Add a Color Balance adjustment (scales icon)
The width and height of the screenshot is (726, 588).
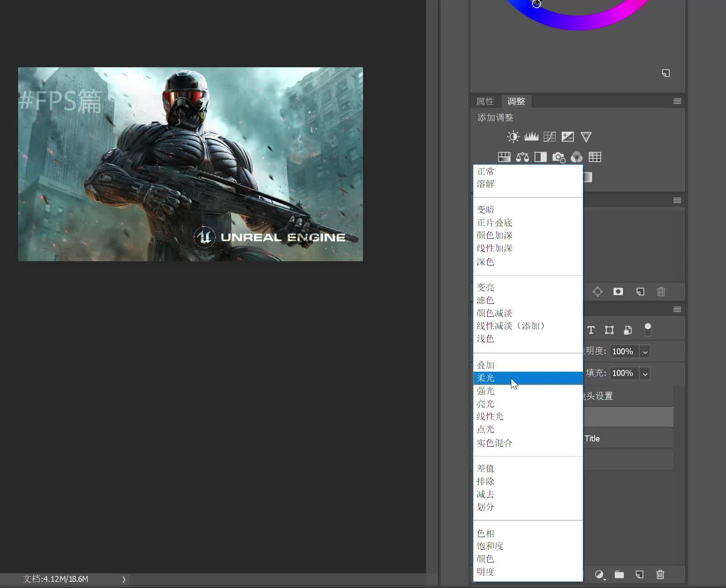coord(523,157)
